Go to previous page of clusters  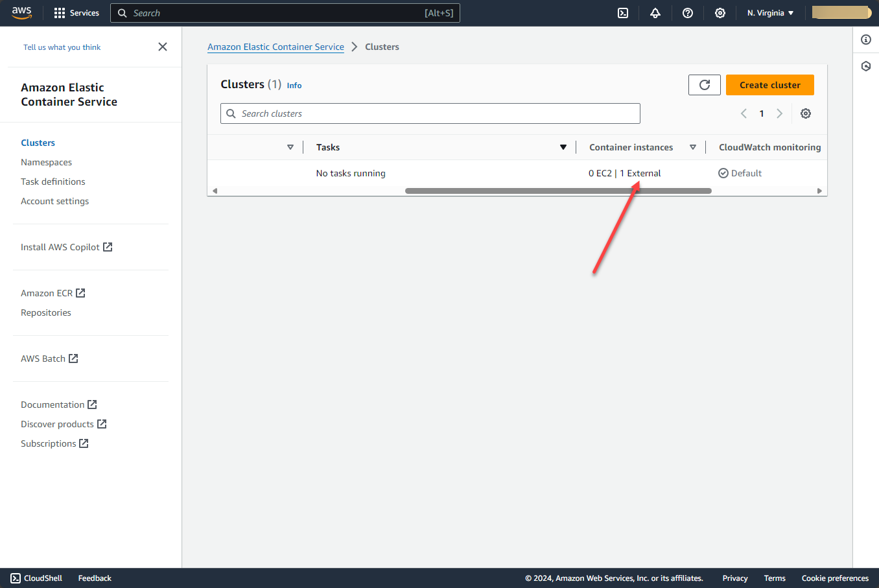point(744,113)
